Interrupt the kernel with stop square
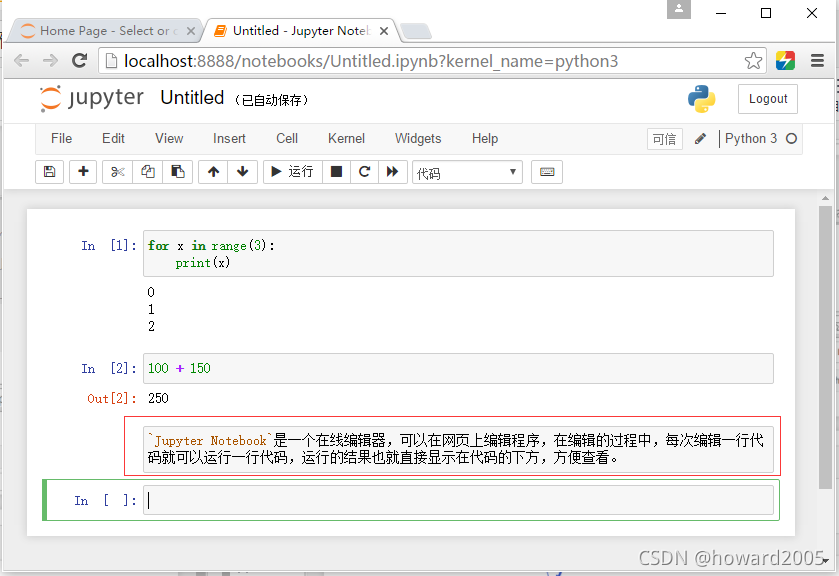Image resolution: width=839 pixels, height=576 pixels. pos(337,172)
